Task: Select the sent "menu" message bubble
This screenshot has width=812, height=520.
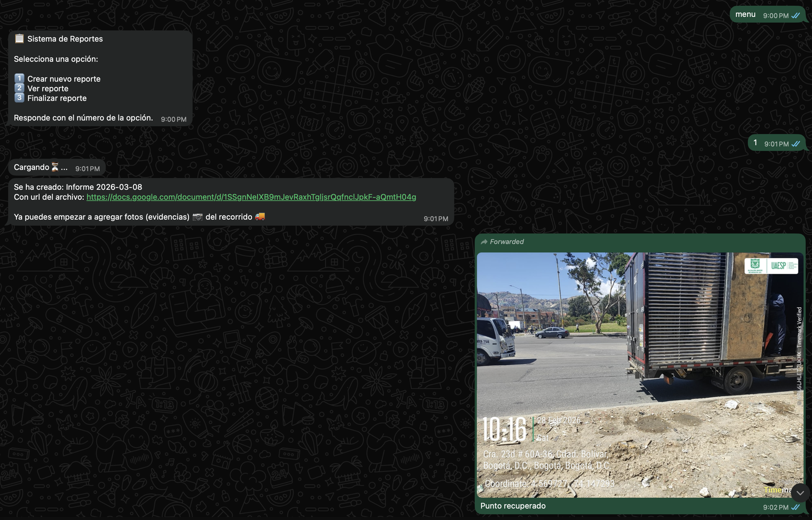Action: [x=745, y=14]
